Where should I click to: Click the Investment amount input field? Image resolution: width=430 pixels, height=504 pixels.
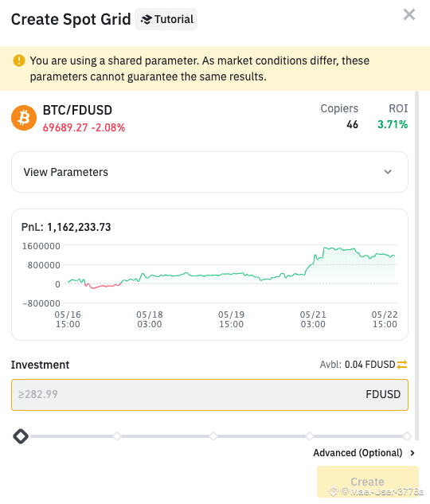click(210, 395)
